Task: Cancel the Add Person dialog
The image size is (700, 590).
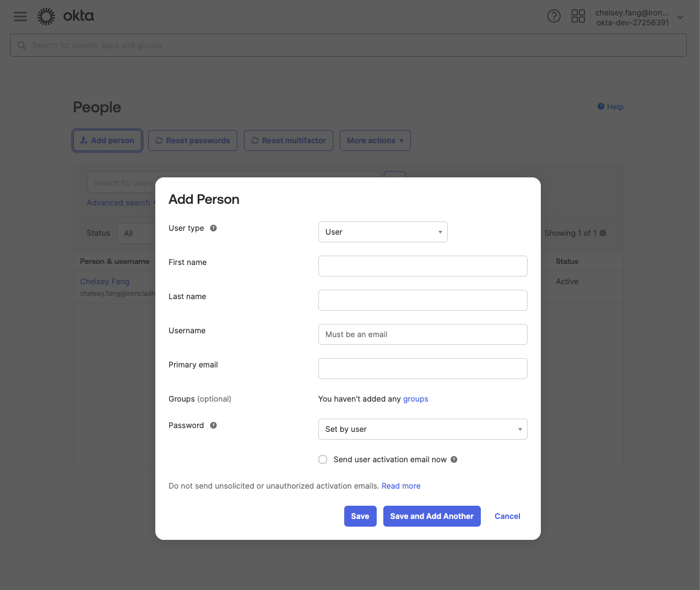Action: click(x=507, y=516)
